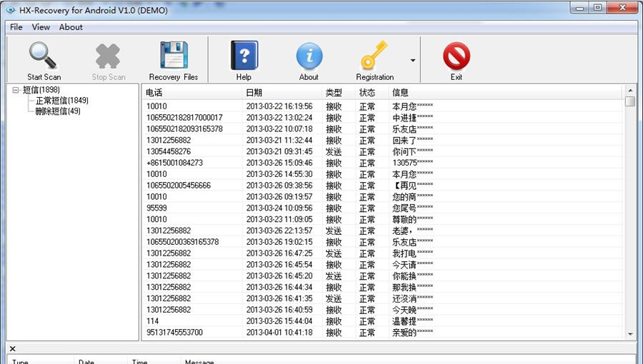The width and height of the screenshot is (643, 364).
Task: Click message preview 本月您 of 16:19:56 row
Action: [412, 106]
